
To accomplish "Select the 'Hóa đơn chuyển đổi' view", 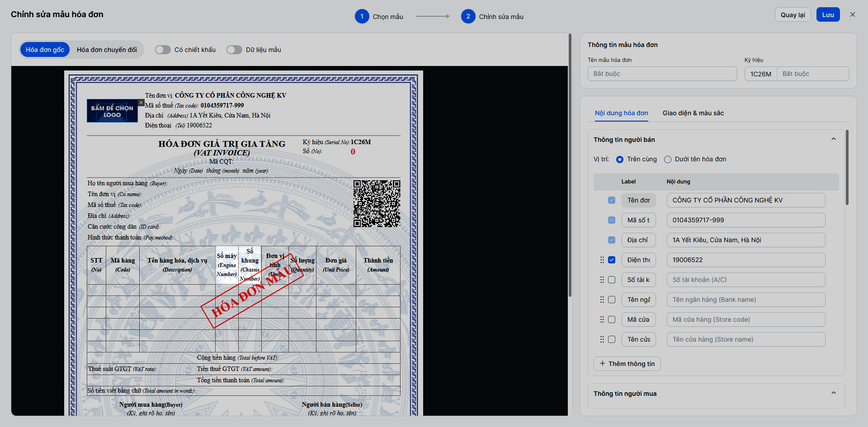I will pos(107,50).
